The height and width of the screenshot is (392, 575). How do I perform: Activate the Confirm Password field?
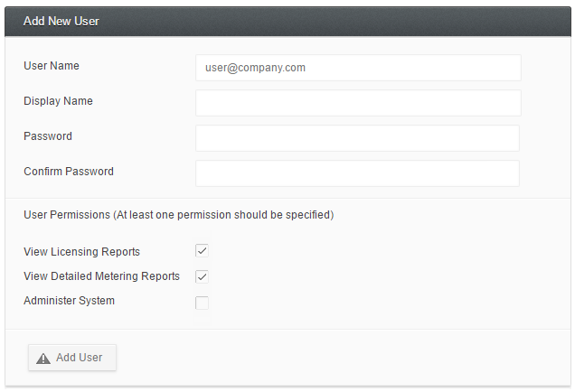357,173
